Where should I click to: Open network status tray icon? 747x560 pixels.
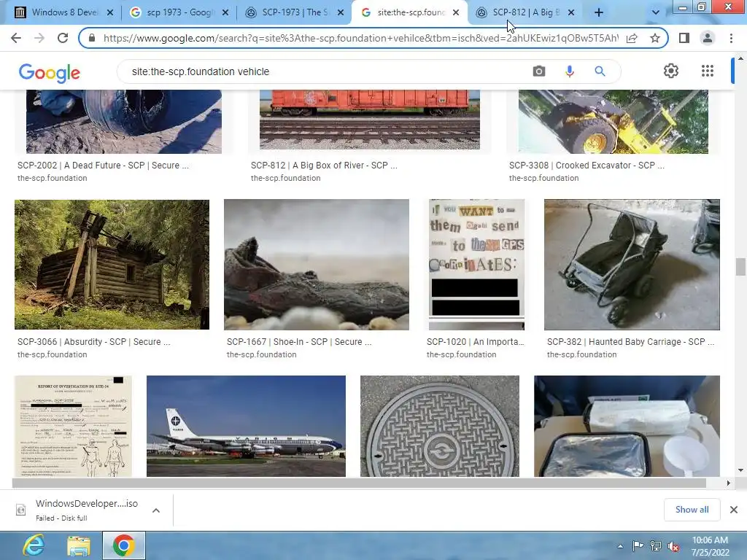coord(656,546)
